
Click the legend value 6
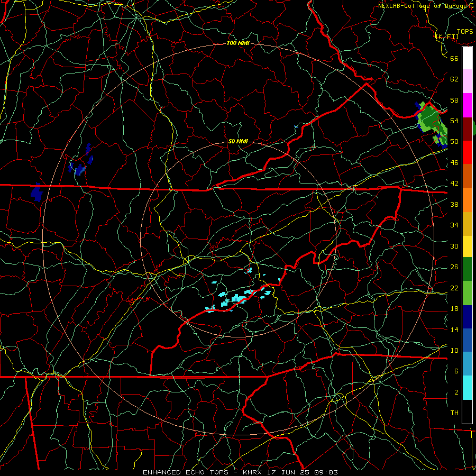456,371
